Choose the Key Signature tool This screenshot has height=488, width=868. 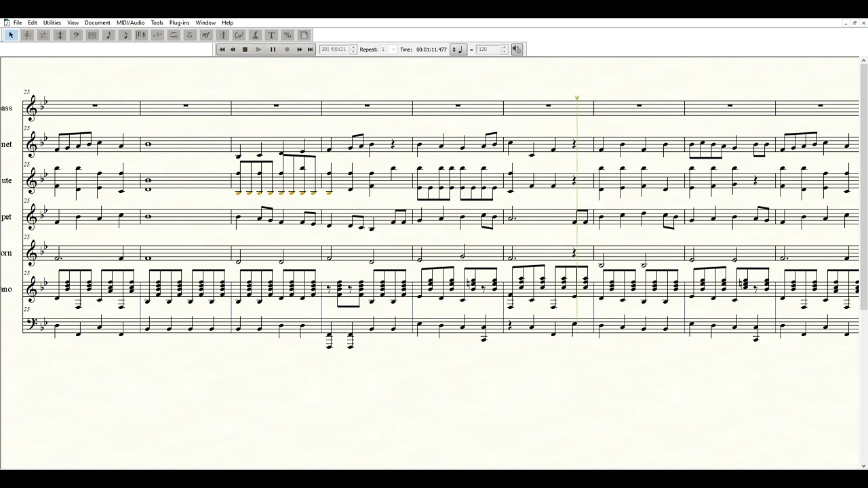(x=43, y=35)
